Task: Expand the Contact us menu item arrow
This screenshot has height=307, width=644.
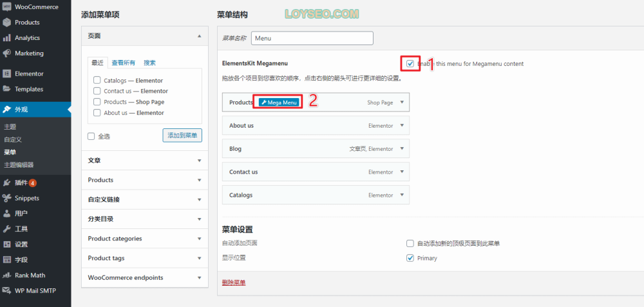Action: tap(402, 172)
